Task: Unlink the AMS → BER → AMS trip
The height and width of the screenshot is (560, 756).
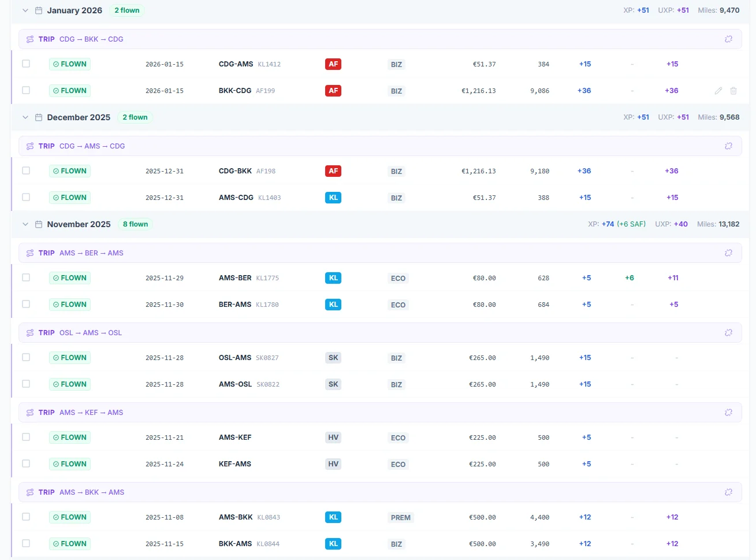Action: tap(728, 253)
